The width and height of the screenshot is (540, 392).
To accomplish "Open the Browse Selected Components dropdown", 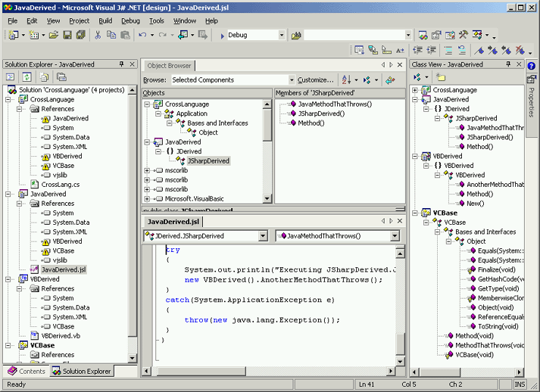I will [x=292, y=80].
